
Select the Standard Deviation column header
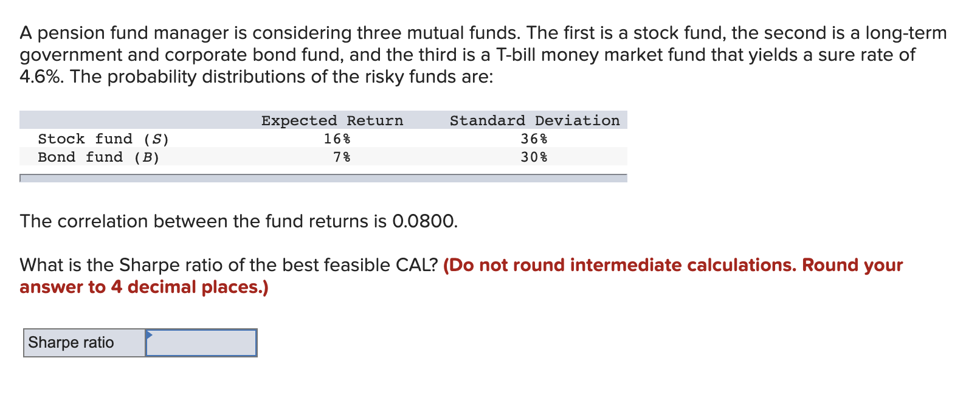click(536, 120)
